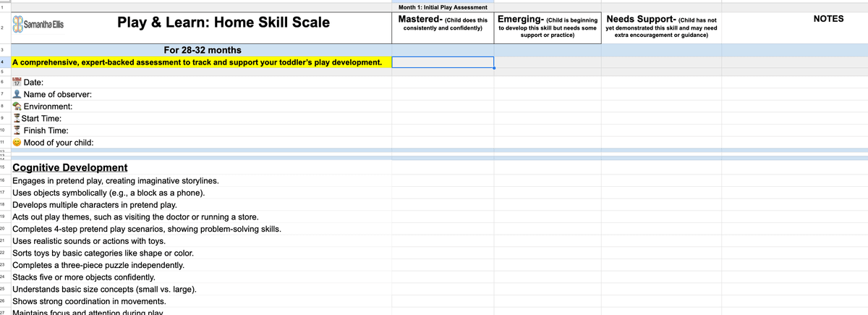Viewport: 868px width, 315px height.
Task: Select the NOTES column header cell
Action: [x=827, y=19]
